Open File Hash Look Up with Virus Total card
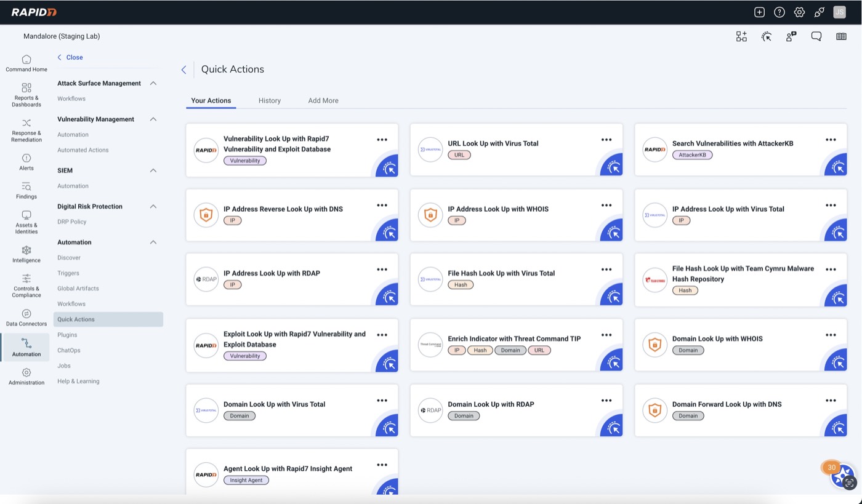Viewport: 862px width, 504px height. coord(516,279)
